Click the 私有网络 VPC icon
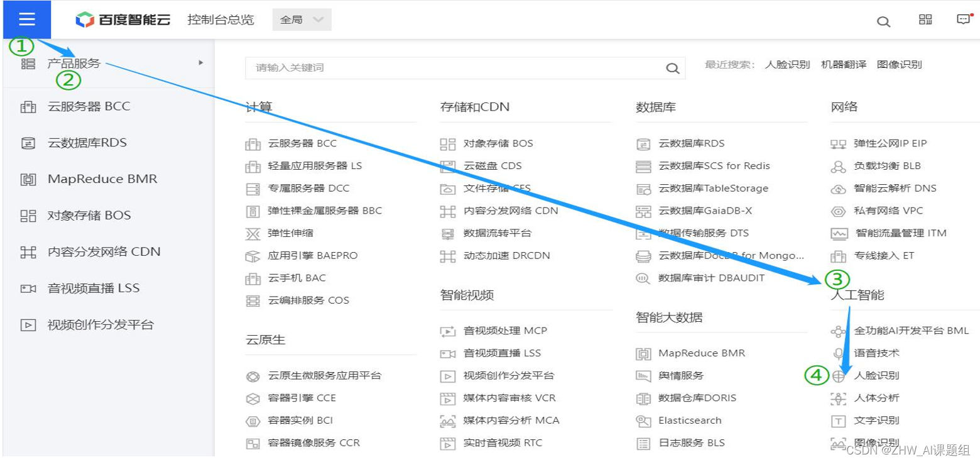This screenshot has width=980, height=462. (839, 212)
